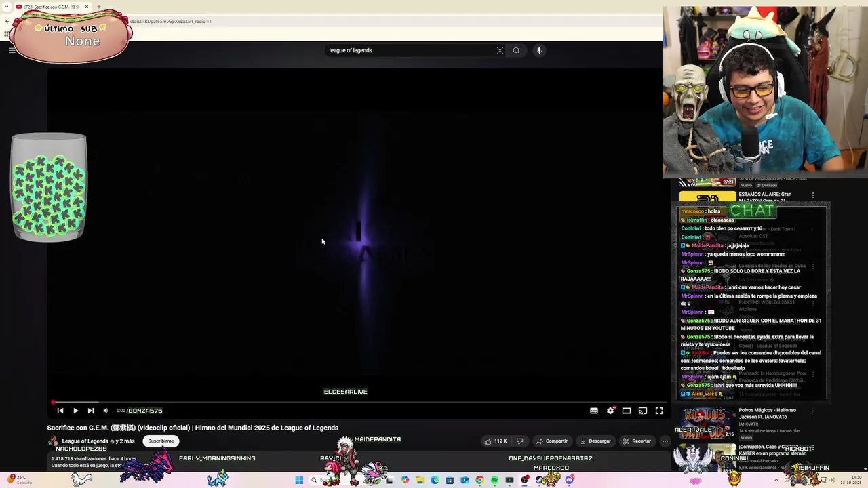Switch to theater mode view
Viewport: 868px width, 488px height.
[x=627, y=411]
